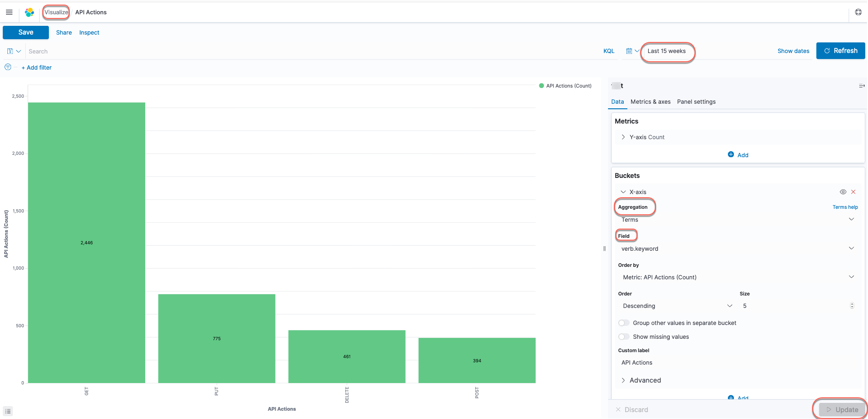
Task: Click the Refresh button
Action: [840, 51]
